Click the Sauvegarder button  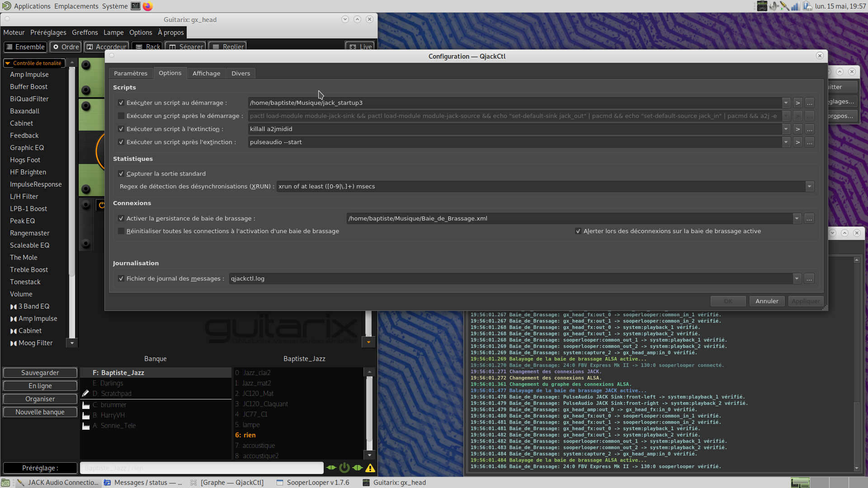pos(40,373)
